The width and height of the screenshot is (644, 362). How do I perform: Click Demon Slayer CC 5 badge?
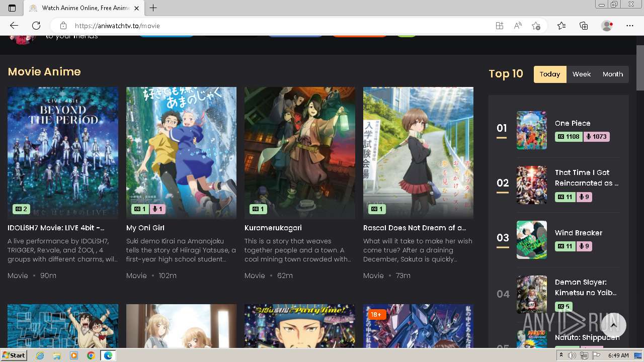[x=563, y=306]
